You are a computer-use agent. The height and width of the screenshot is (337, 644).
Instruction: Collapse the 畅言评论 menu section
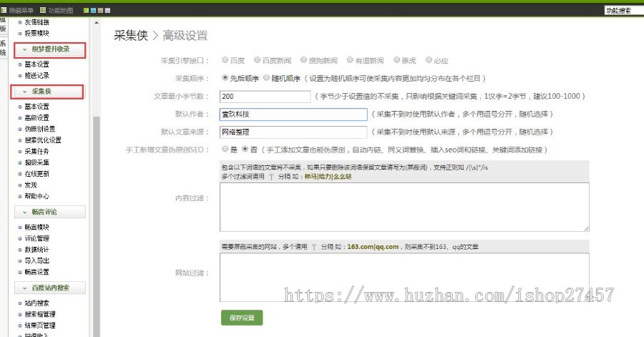click(x=49, y=213)
